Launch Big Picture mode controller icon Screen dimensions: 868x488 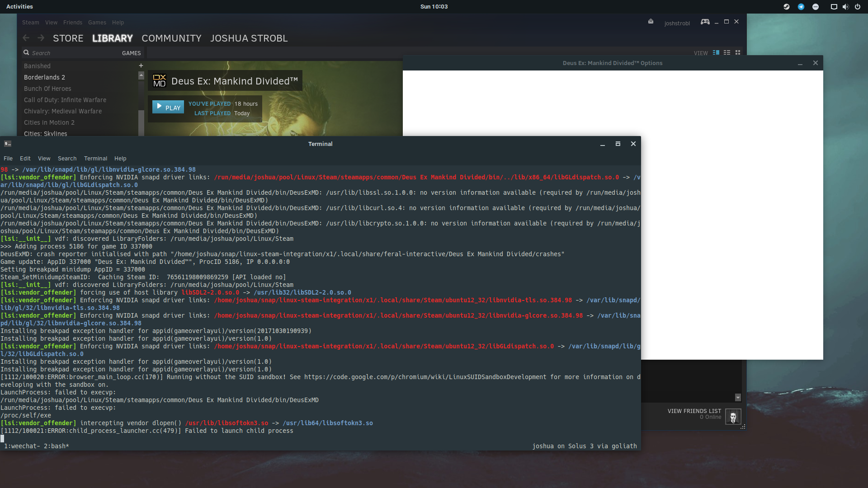tap(705, 22)
